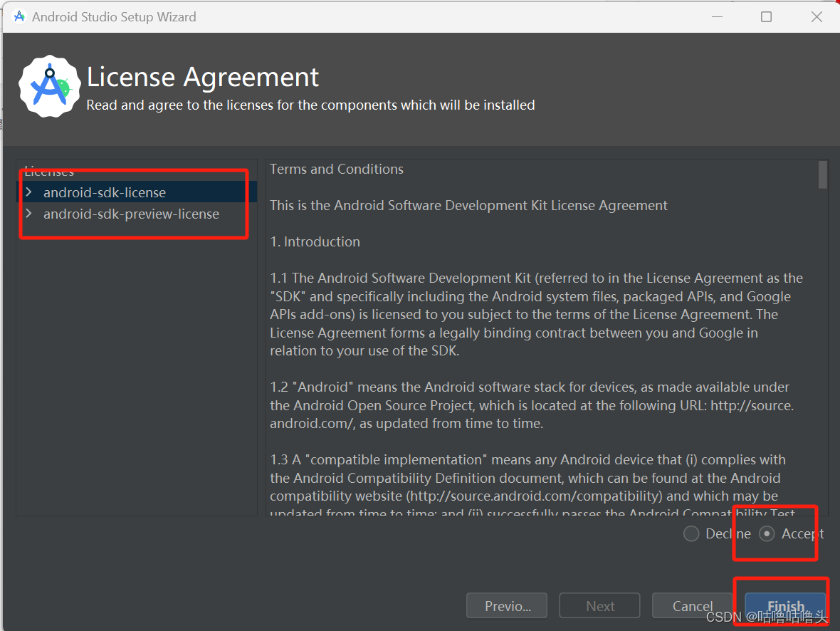Maximize the Setup Wizard window
Viewport: 840px width, 631px height.
coord(767,16)
